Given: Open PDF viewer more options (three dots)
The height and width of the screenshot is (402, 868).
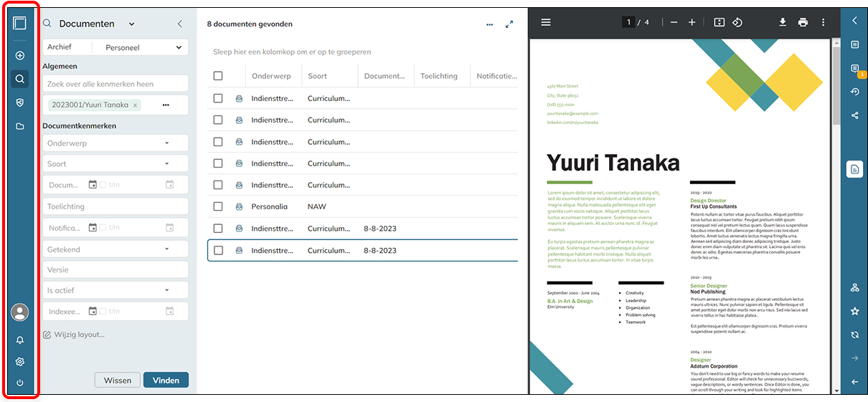Looking at the screenshot, I should click(823, 22).
